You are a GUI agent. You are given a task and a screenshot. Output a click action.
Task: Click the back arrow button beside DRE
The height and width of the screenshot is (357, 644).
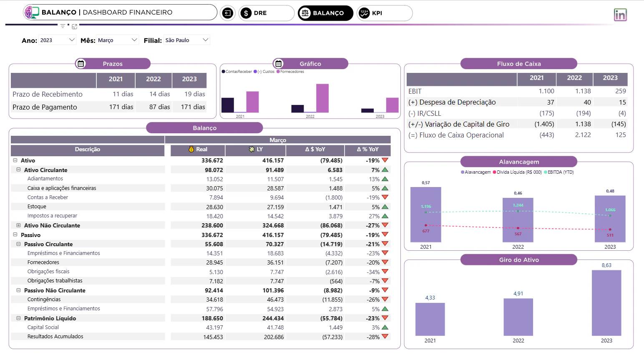coord(227,13)
